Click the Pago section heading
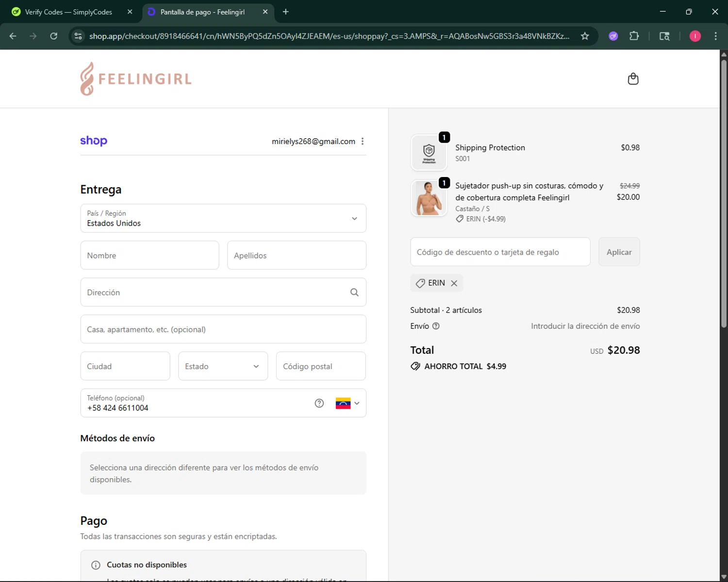This screenshot has height=582, width=728. point(94,520)
